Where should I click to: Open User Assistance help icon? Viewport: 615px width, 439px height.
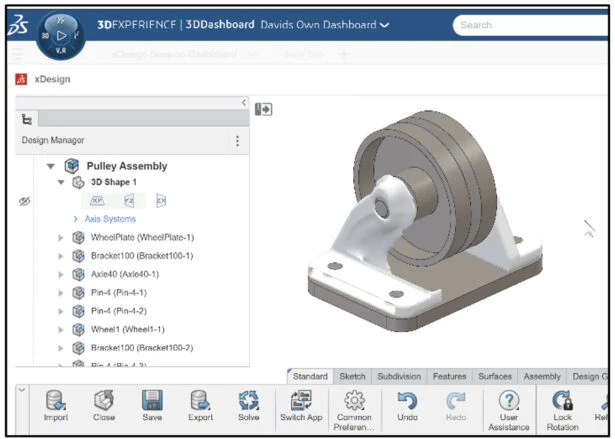pyautogui.click(x=509, y=402)
